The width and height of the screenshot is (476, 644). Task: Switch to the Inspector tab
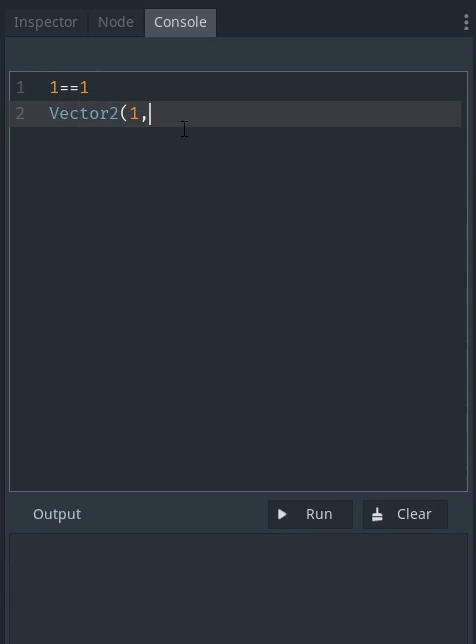click(46, 22)
